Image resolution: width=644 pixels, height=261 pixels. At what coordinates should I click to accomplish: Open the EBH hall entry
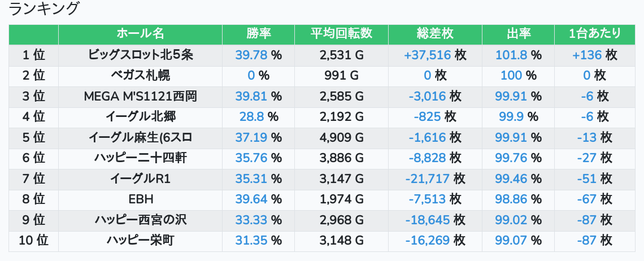click(141, 199)
